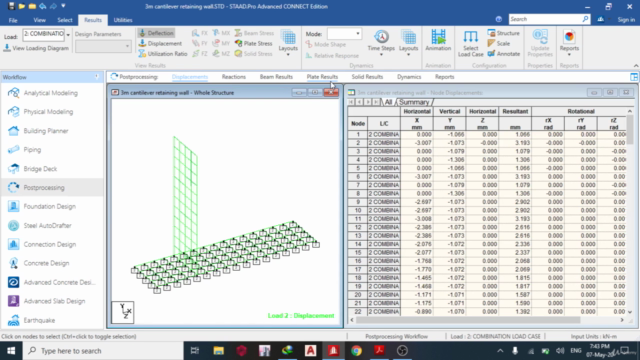
Task: Click the Solid Stress icon
Action: tap(238, 53)
